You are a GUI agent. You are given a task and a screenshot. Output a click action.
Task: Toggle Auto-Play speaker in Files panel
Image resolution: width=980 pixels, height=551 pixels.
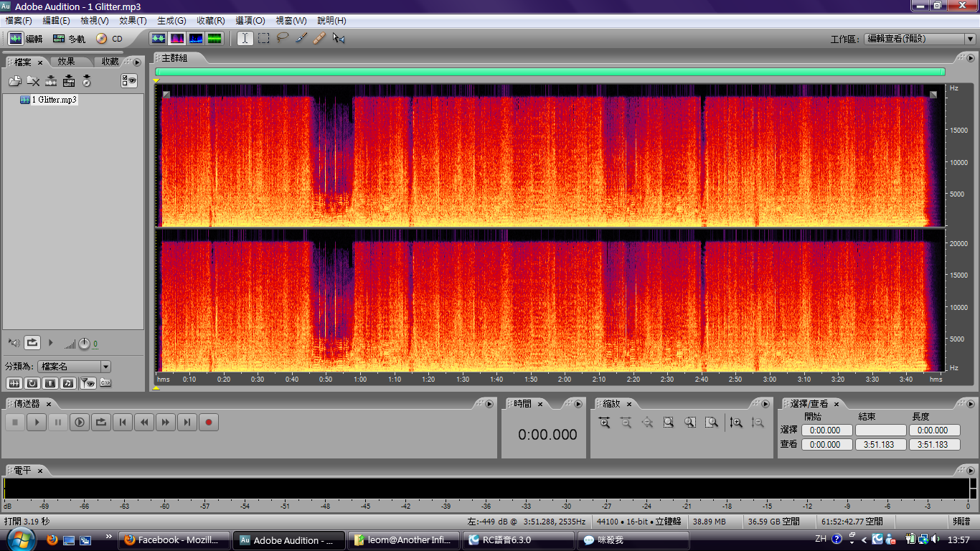14,343
